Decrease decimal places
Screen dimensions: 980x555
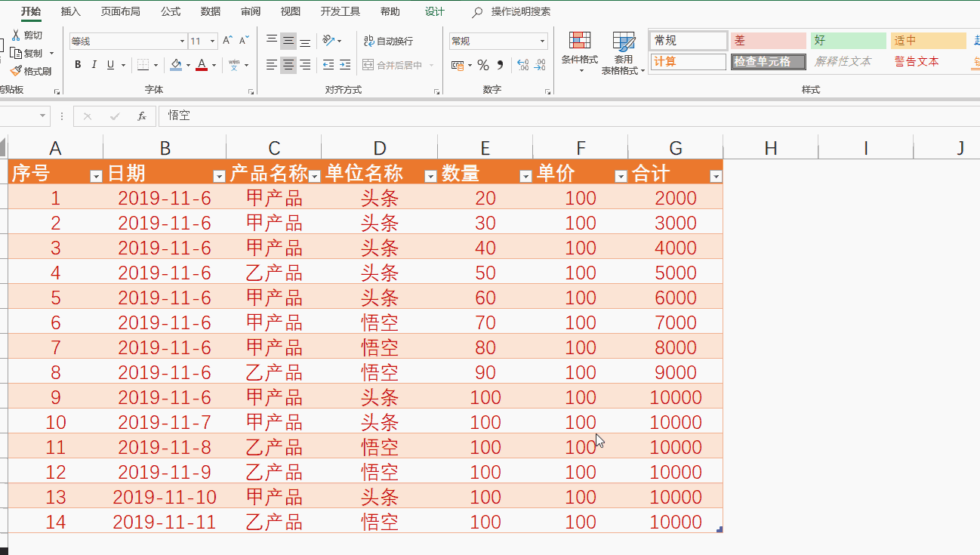click(539, 65)
